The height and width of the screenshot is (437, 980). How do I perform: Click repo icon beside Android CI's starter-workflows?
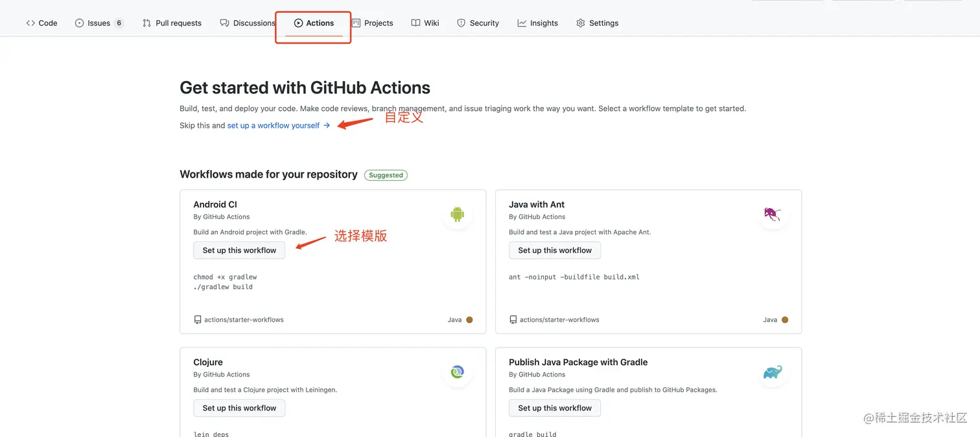(x=197, y=320)
